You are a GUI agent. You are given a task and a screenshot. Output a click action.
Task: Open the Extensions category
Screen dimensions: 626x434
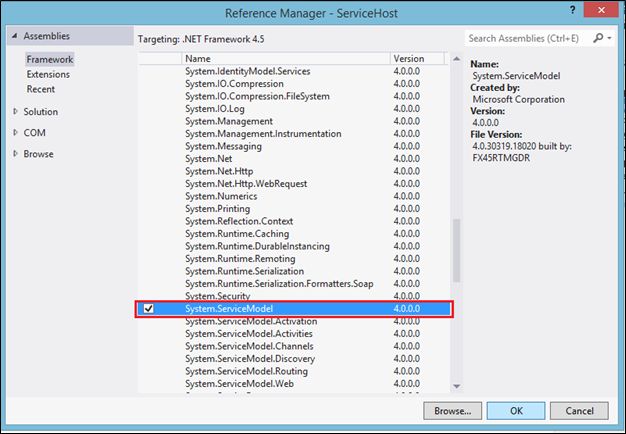(x=48, y=74)
